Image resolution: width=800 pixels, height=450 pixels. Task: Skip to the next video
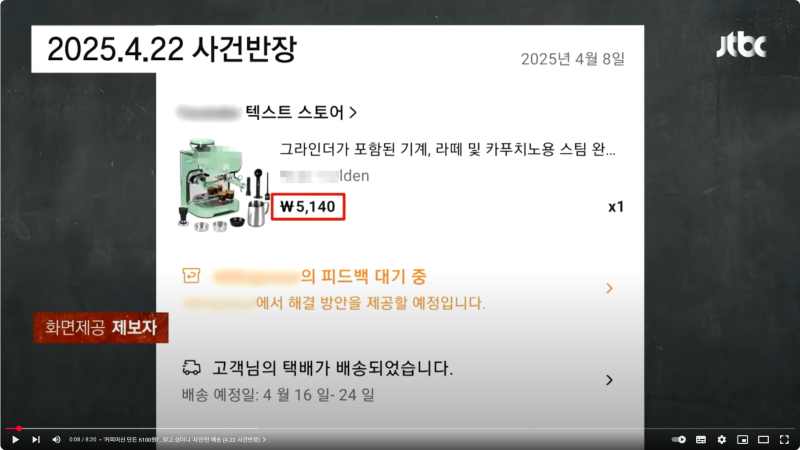(36, 439)
